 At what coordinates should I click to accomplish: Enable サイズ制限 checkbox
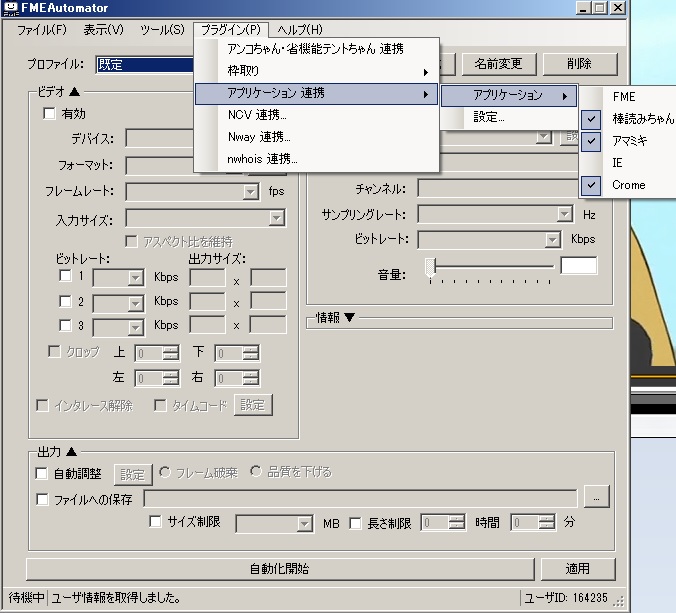(155, 521)
